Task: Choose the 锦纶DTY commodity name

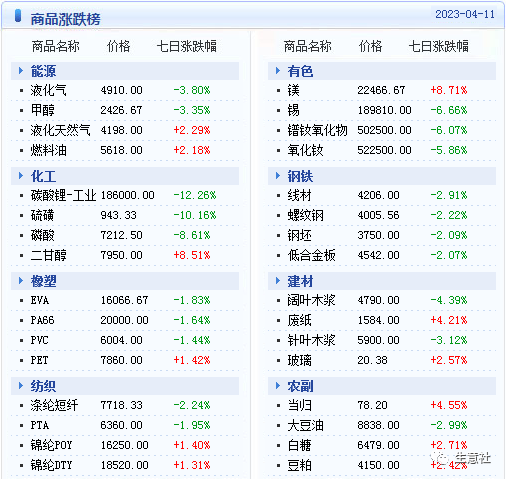Action: pyautogui.click(x=51, y=465)
